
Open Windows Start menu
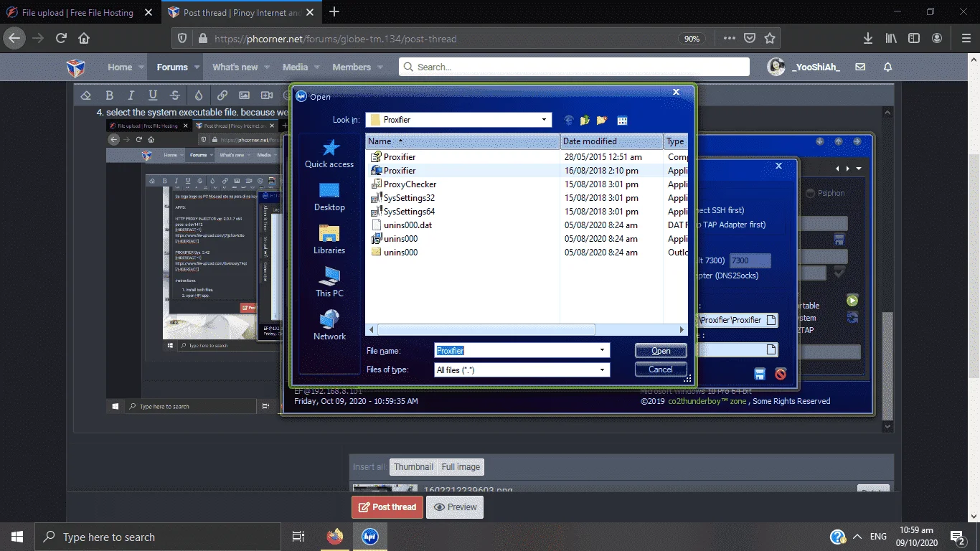pos(17,537)
